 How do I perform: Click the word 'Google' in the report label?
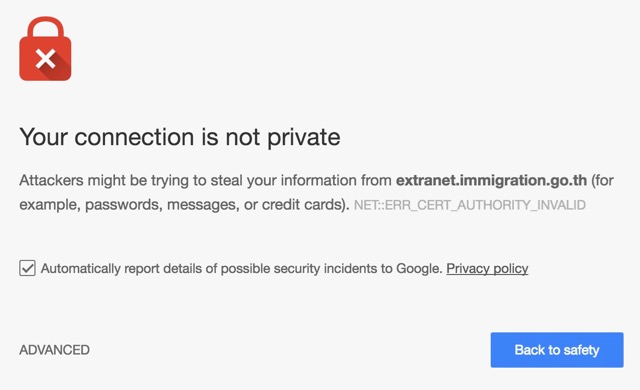[x=419, y=268]
